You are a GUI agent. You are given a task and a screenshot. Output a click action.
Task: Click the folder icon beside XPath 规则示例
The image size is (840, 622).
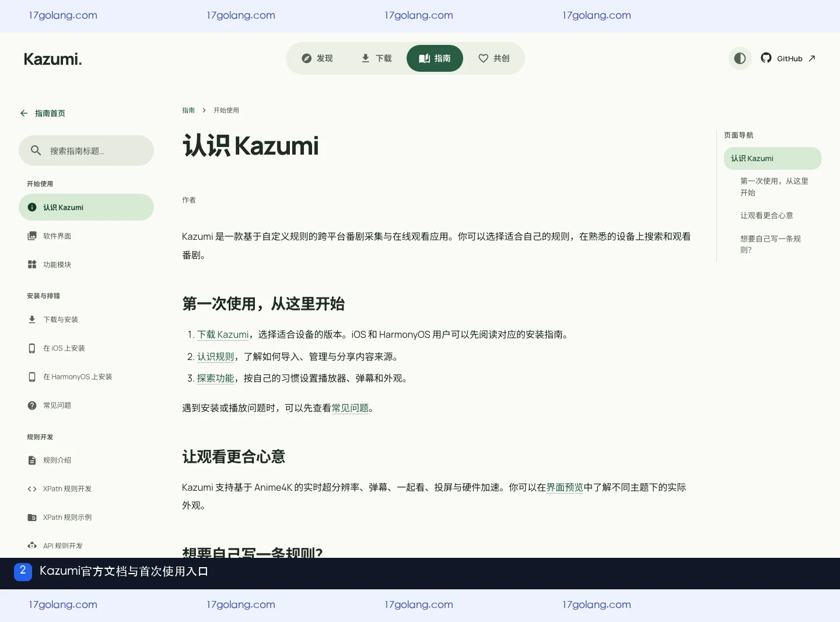pyautogui.click(x=32, y=518)
